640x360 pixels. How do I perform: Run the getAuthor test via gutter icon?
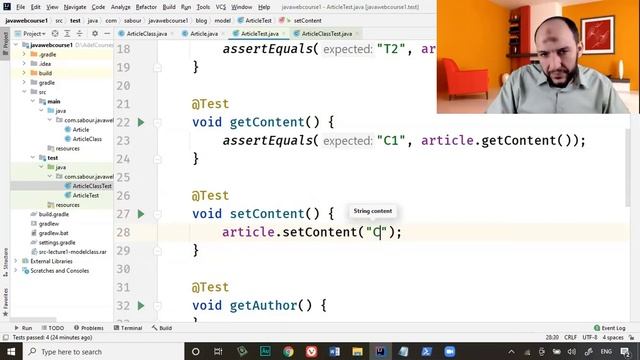point(141,306)
